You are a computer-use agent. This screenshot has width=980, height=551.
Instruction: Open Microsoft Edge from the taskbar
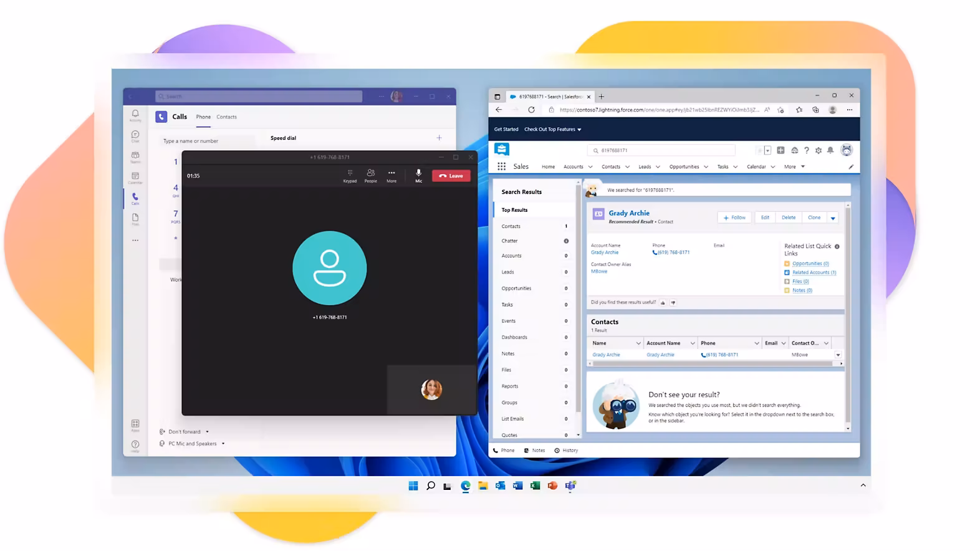(465, 486)
